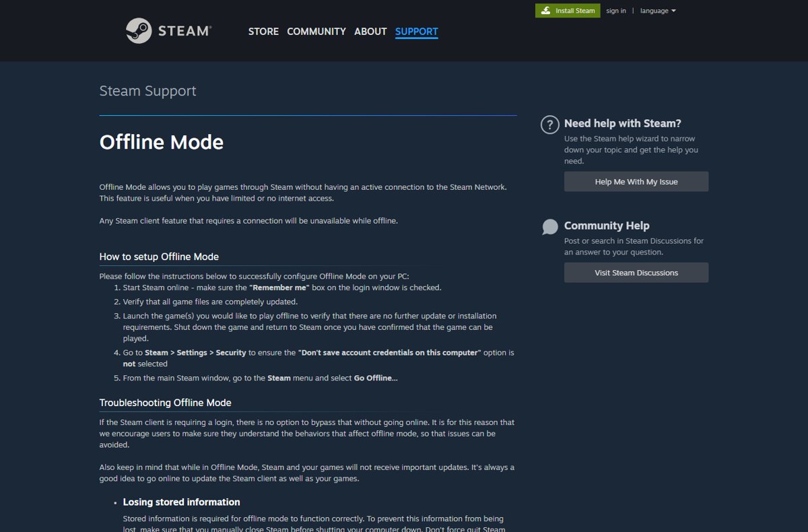
Task: Select the "How to setup Offline Mode" heading
Action: (x=159, y=257)
